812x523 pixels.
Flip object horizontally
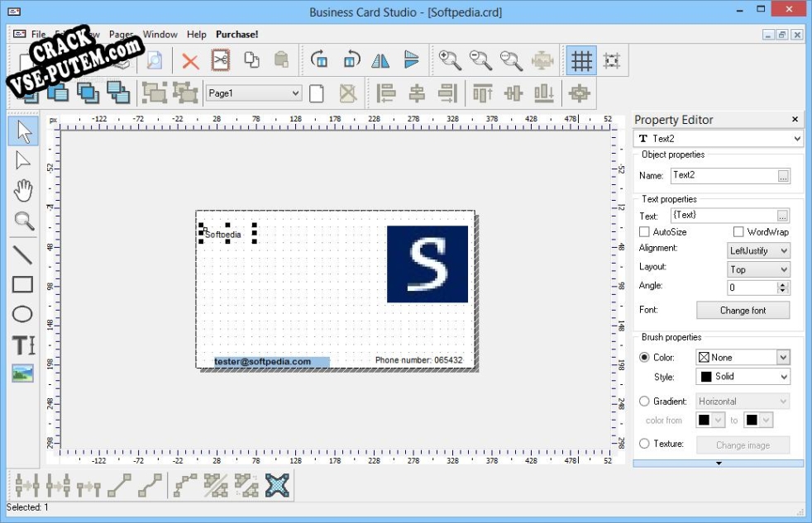[380, 60]
